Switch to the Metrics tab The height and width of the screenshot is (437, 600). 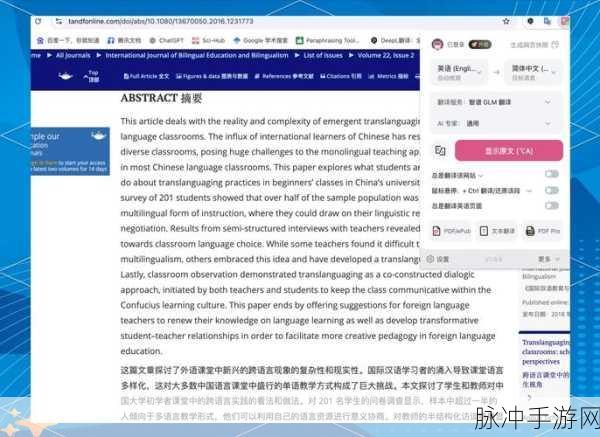(388, 76)
